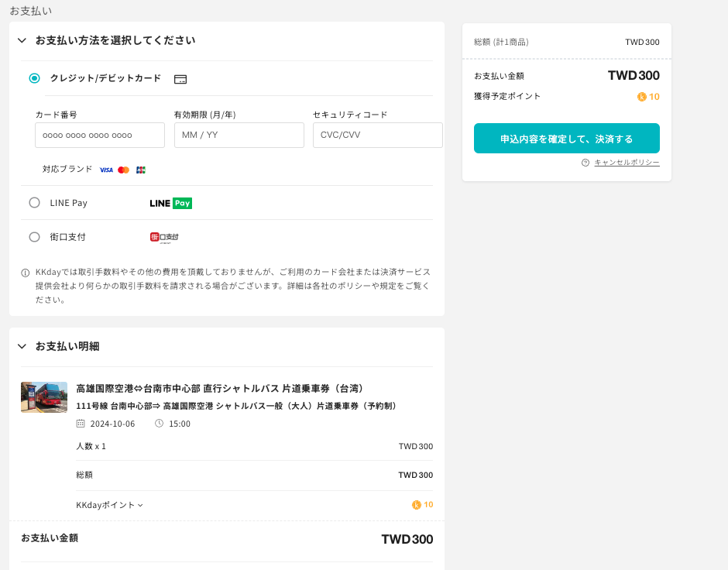Click the Visa brand icon
This screenshot has height=570, width=728.
point(106,170)
